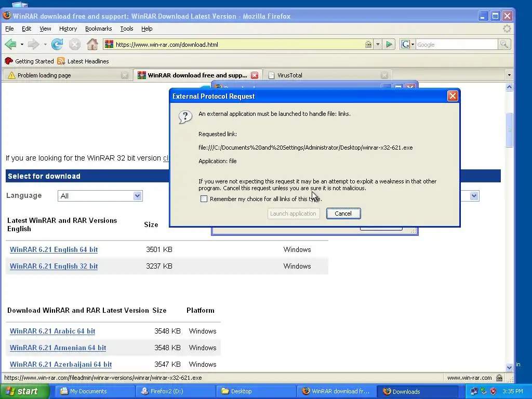Close the WinRAR download tab

255,75
